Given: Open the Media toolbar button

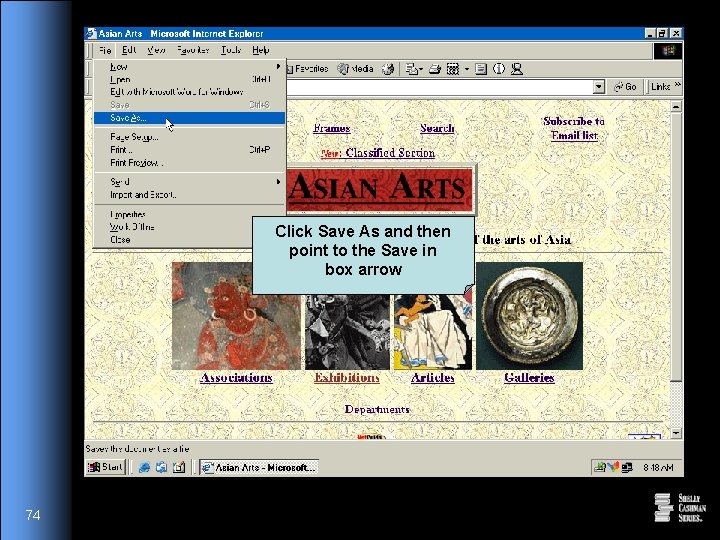Looking at the screenshot, I should [x=355, y=69].
